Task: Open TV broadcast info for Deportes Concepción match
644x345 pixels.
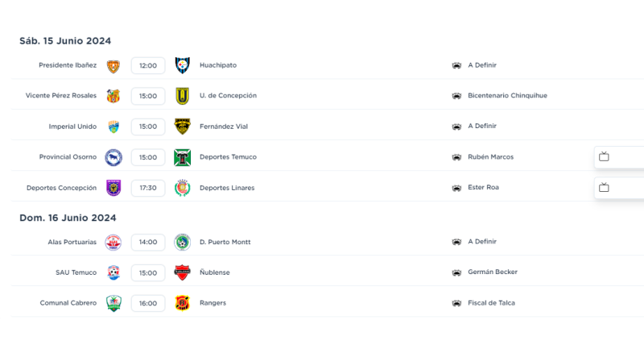Action: 604,188
